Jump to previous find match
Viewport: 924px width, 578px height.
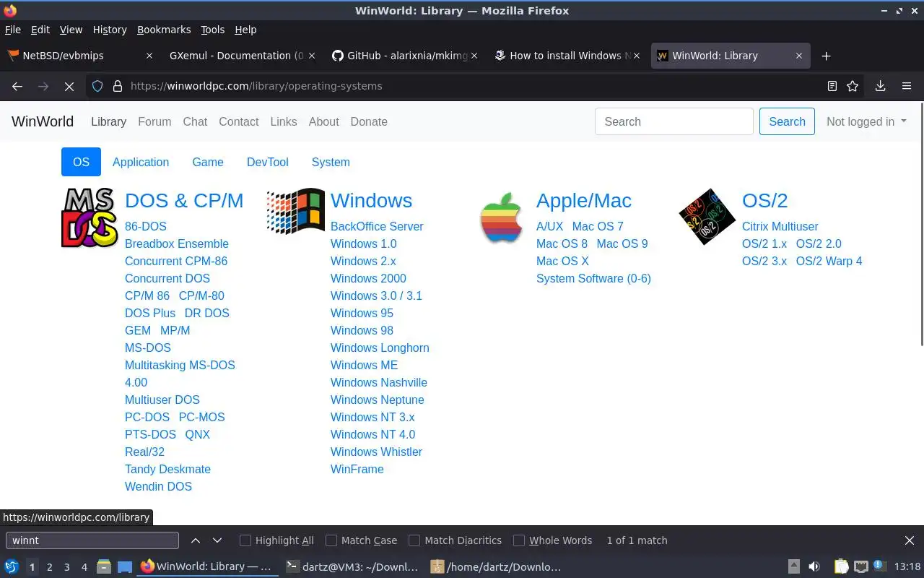196,540
